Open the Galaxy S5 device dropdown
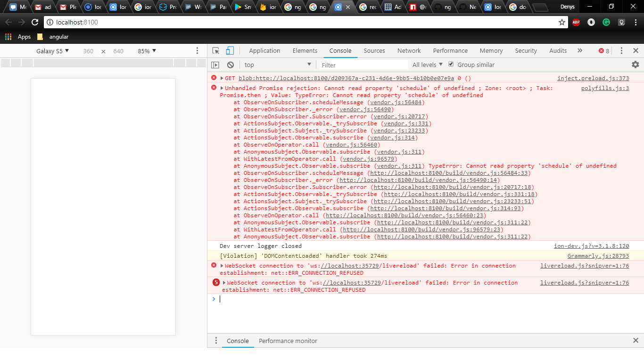The width and height of the screenshot is (644, 360). [52, 50]
